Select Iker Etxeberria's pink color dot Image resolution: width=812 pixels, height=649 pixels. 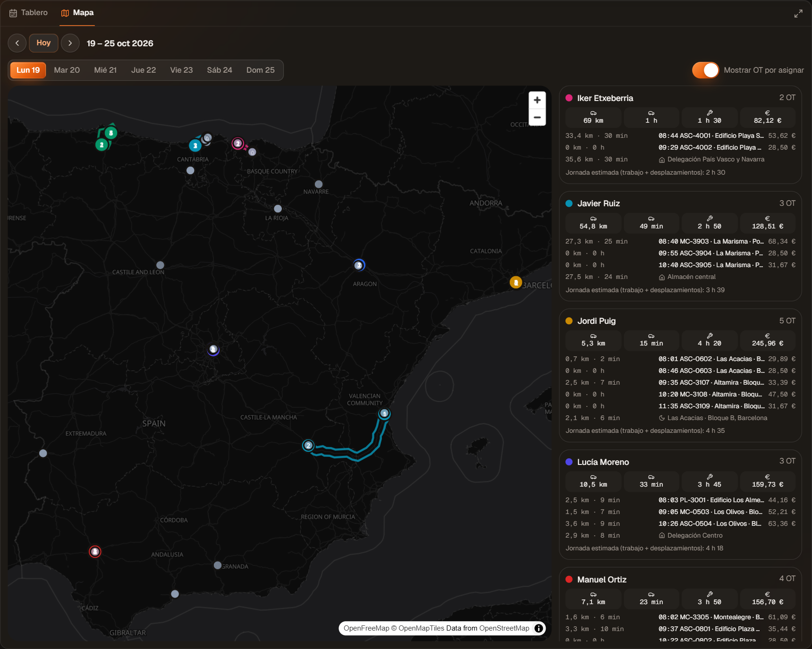(569, 98)
